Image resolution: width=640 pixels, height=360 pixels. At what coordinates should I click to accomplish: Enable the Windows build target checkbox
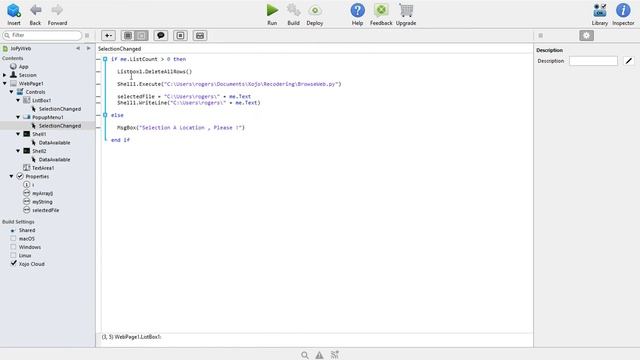tap(13, 247)
